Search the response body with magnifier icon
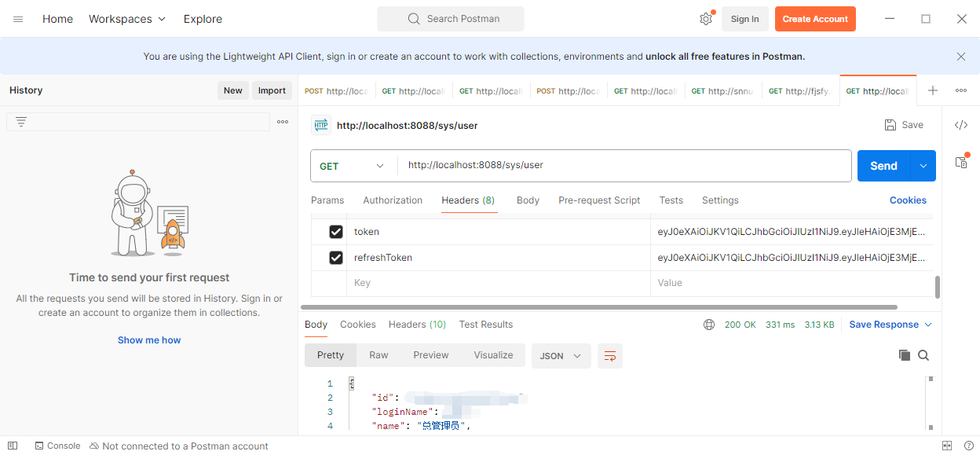 923,355
